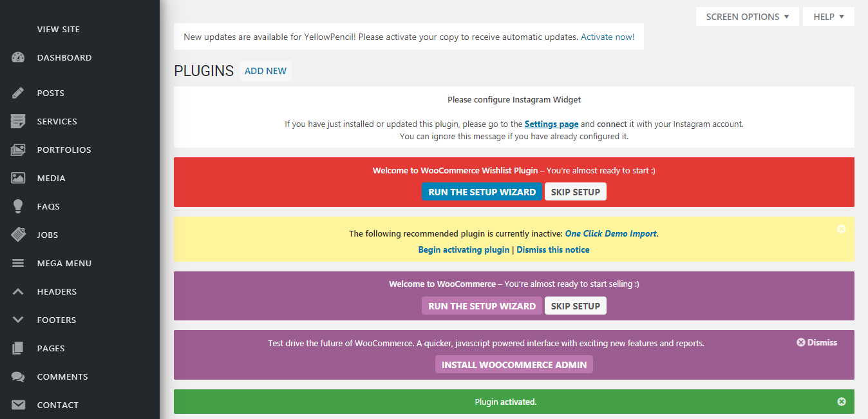Open the Instagram Widget Settings page link

[x=551, y=124]
